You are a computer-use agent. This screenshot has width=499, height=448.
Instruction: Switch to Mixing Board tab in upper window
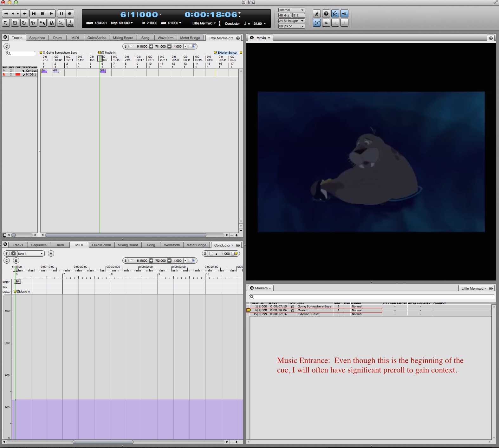tap(123, 38)
